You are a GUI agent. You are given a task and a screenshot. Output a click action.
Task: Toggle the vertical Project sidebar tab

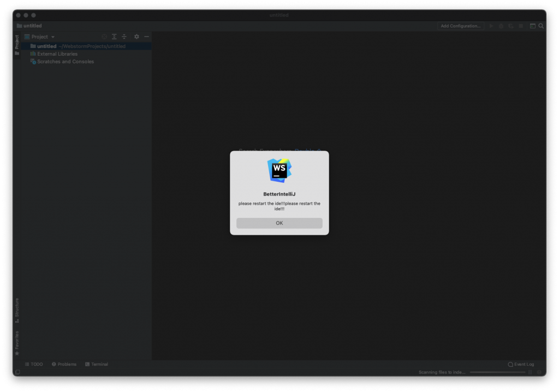(17, 45)
